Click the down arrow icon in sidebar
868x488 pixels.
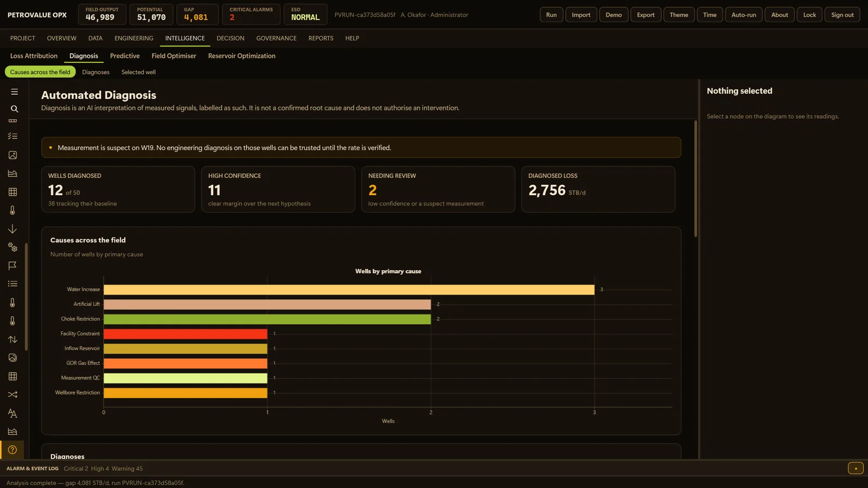coord(12,229)
